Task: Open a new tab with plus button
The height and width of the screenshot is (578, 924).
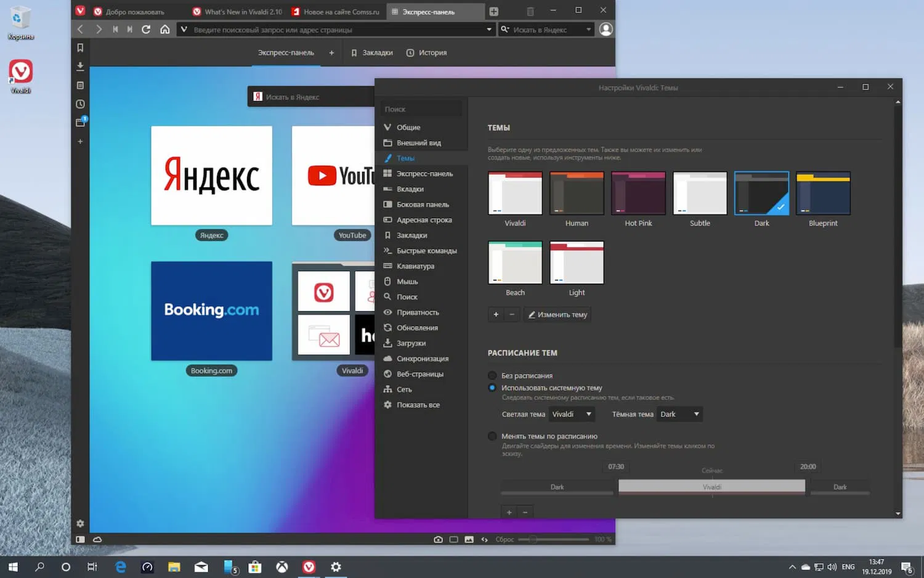Action: (493, 11)
